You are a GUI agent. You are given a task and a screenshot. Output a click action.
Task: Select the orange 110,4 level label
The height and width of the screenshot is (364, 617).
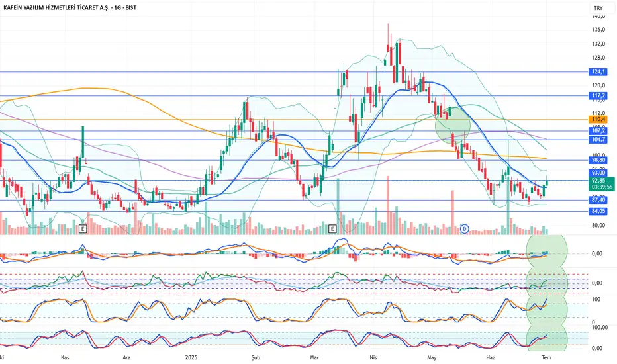tap(598, 119)
